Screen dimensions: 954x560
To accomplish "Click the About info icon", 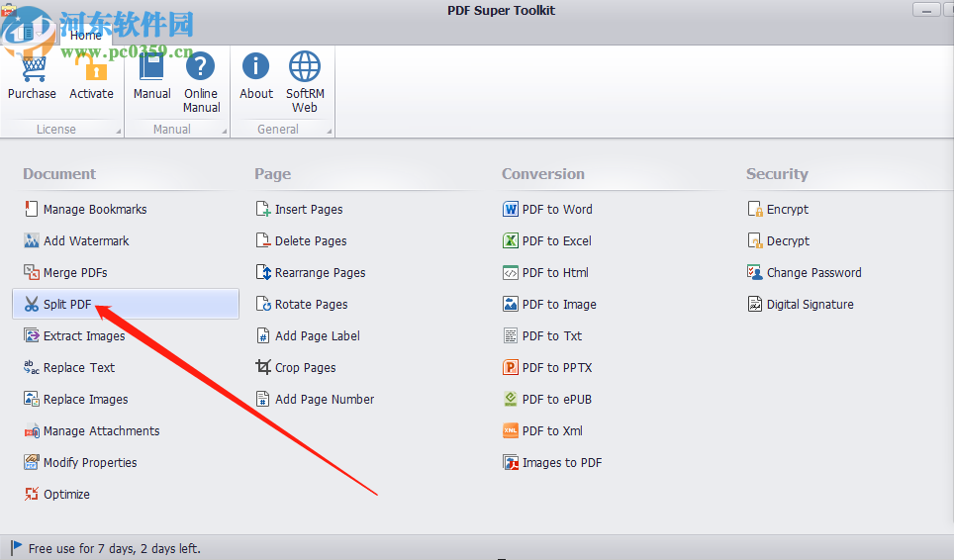I will point(255,67).
